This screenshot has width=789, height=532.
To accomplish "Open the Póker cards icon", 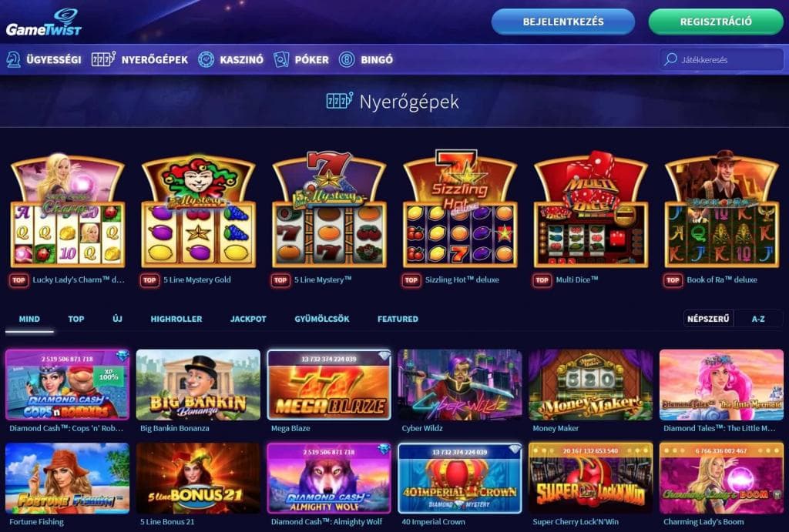I will coord(281,59).
